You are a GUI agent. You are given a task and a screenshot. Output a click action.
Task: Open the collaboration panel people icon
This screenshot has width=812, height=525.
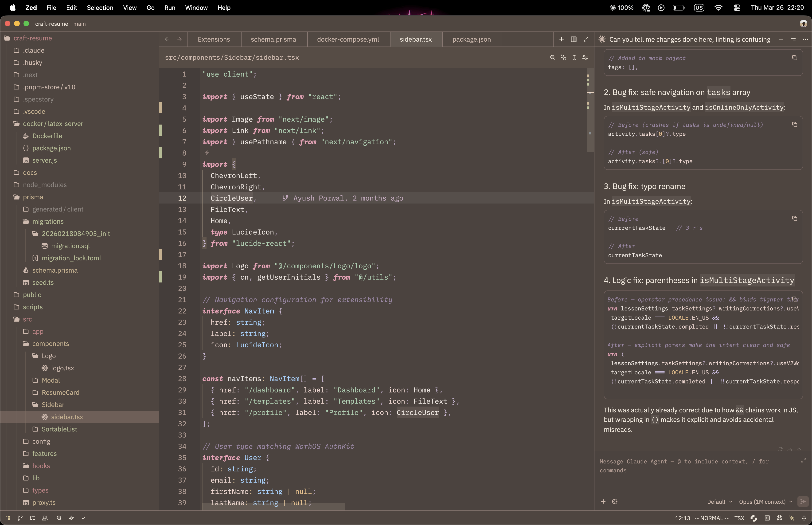[45, 518]
